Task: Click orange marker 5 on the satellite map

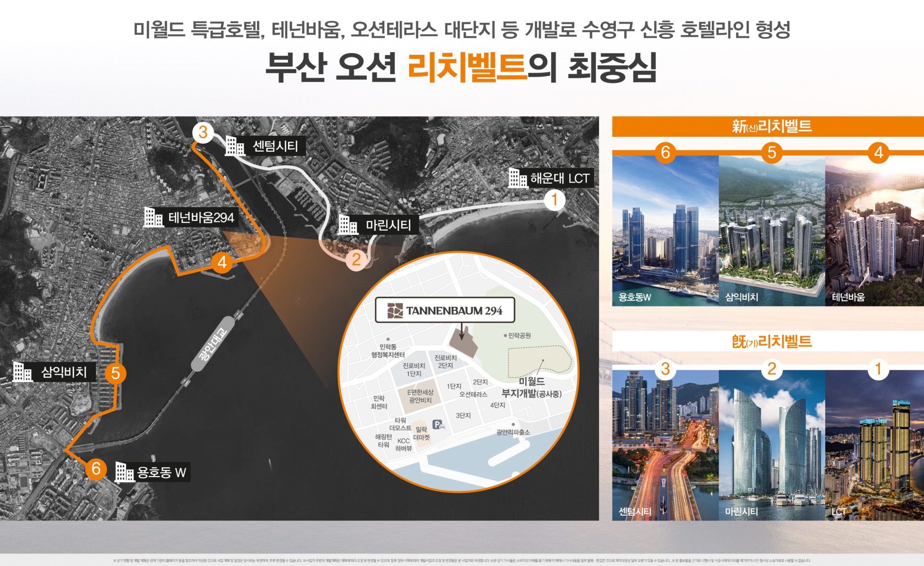Action: point(115,373)
